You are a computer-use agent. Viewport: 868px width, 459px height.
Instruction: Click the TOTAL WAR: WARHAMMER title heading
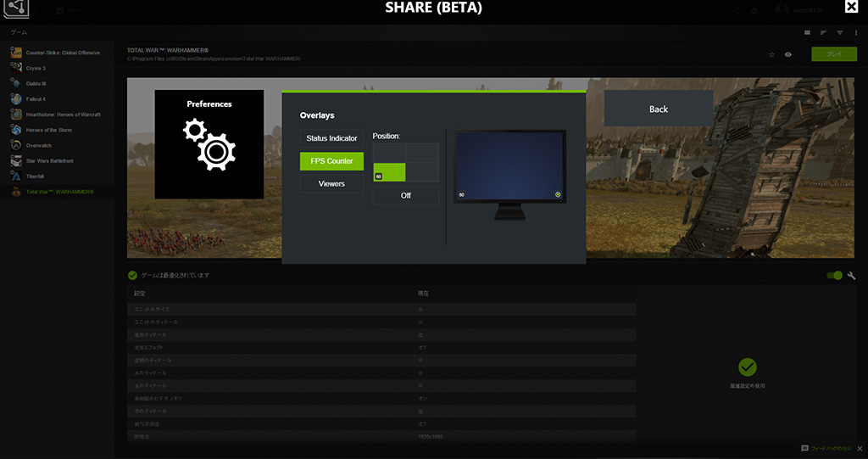(x=168, y=50)
